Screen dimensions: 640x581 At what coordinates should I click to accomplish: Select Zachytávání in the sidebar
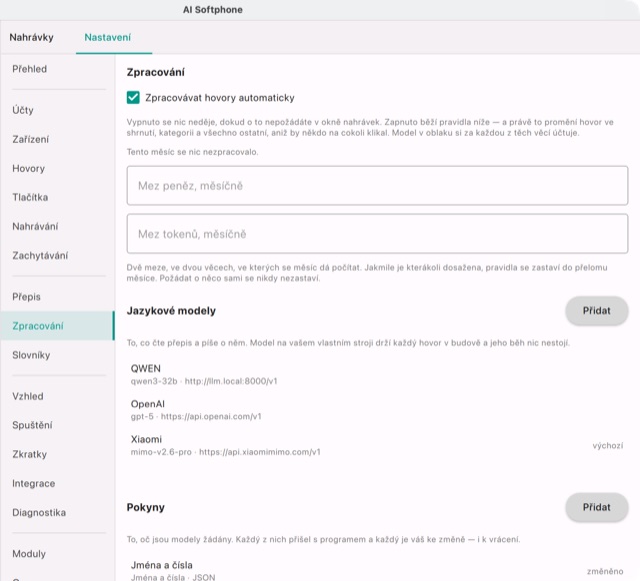point(57,255)
